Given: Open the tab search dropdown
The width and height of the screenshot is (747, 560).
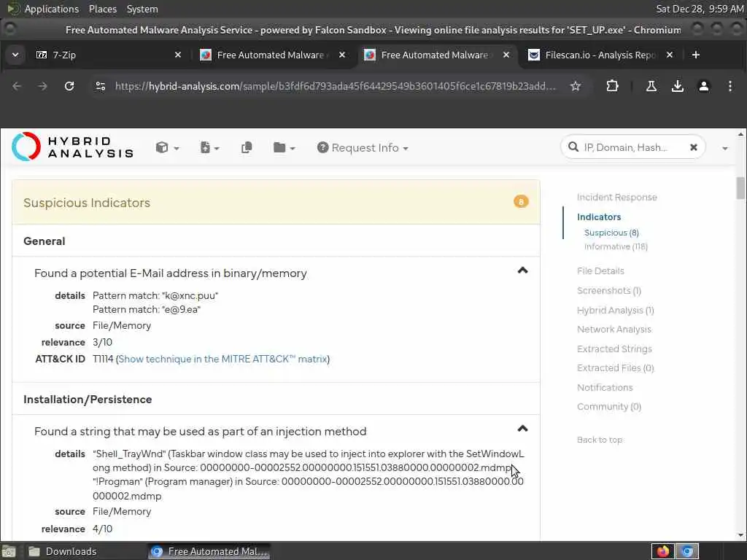Looking at the screenshot, I should tap(15, 55).
